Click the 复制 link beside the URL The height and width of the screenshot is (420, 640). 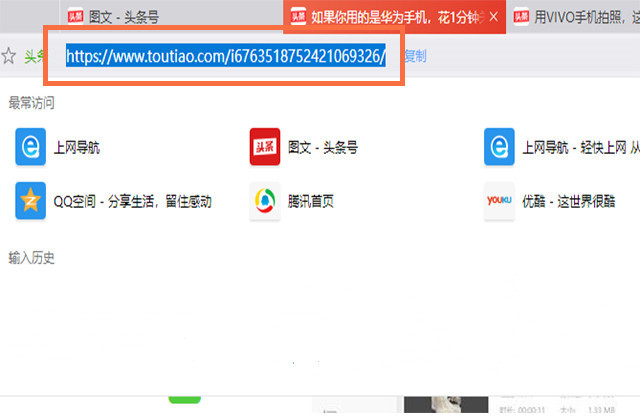coord(415,56)
